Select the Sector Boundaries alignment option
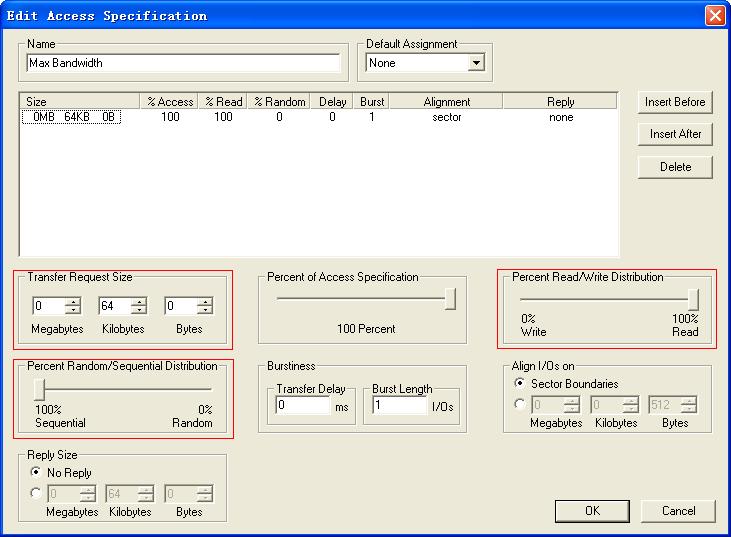The height and width of the screenshot is (537, 731). pyautogui.click(x=520, y=384)
